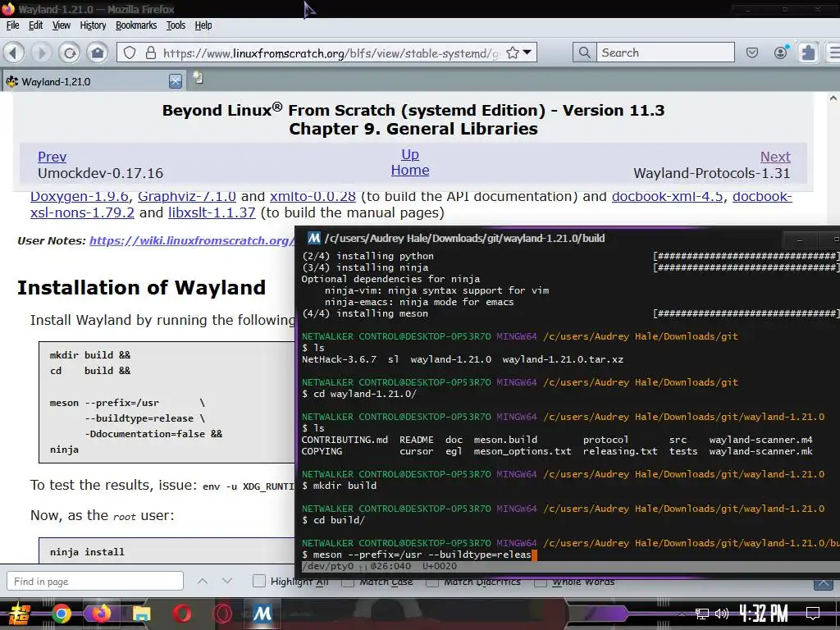Click 'ninja install' code block text
This screenshot has width=840, height=630.
point(87,552)
